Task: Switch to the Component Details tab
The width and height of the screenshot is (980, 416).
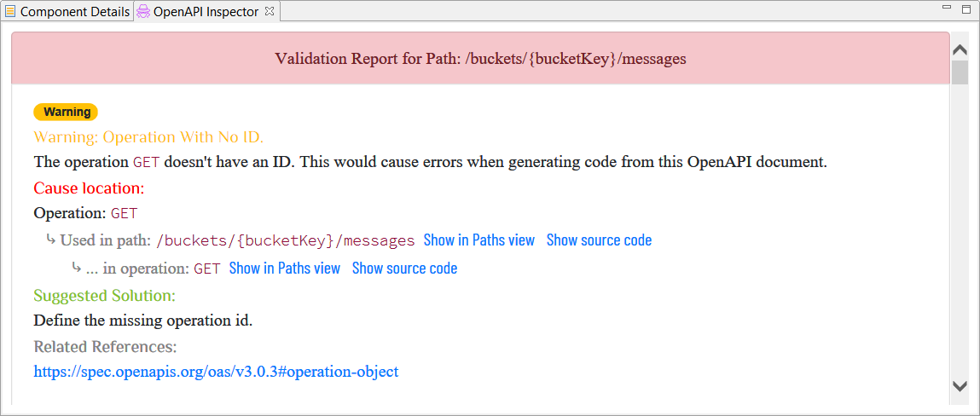Action: (67, 12)
